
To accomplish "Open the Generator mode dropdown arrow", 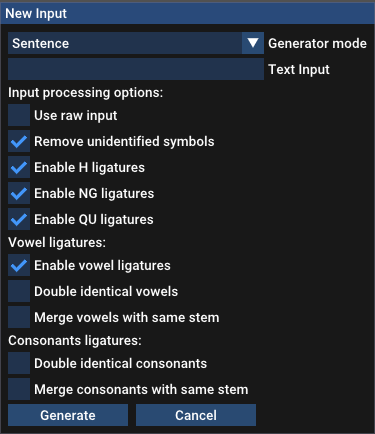I will [x=253, y=43].
